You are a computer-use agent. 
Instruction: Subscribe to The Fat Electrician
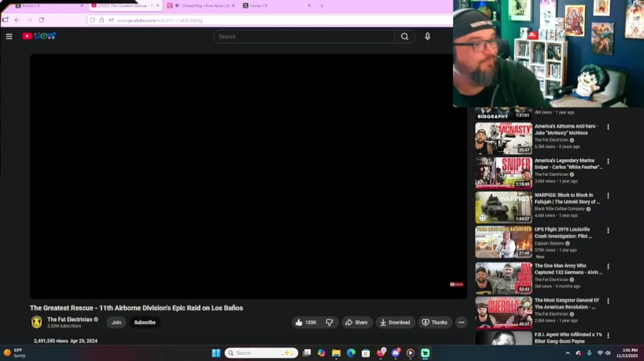pos(145,322)
